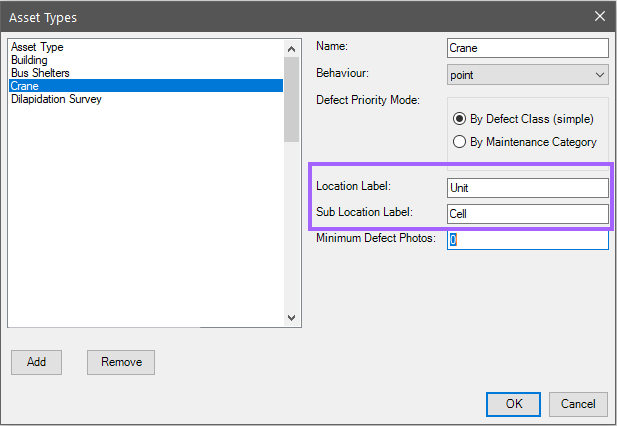Close the Asset Types dialog
617x426 pixels.
coord(599,16)
